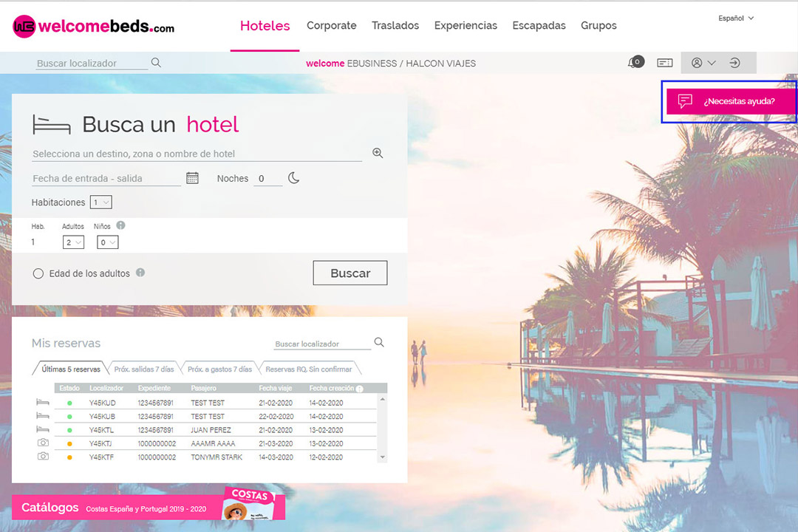
Task: Open the Niños number dropdown
Action: pyautogui.click(x=108, y=242)
